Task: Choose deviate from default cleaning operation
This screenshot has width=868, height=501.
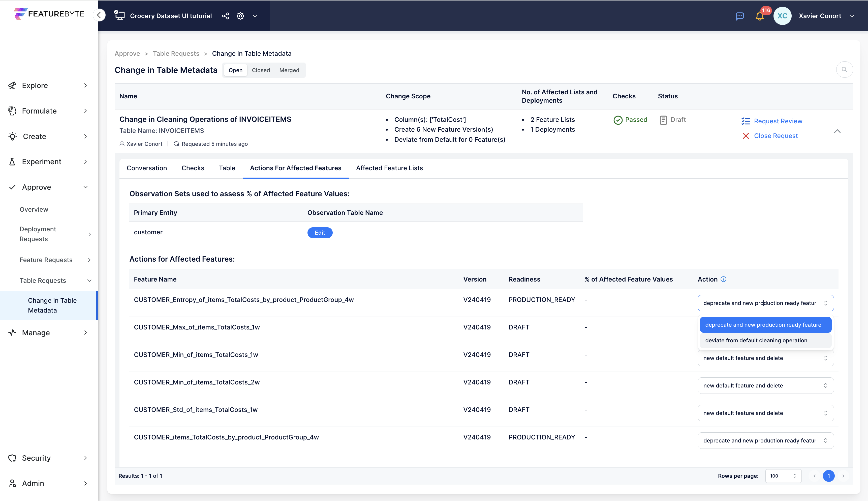Action: (x=766, y=340)
